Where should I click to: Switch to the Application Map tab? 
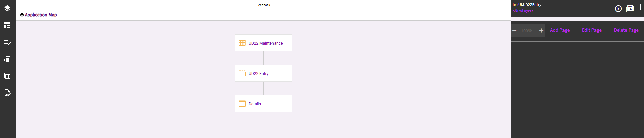coord(38,15)
